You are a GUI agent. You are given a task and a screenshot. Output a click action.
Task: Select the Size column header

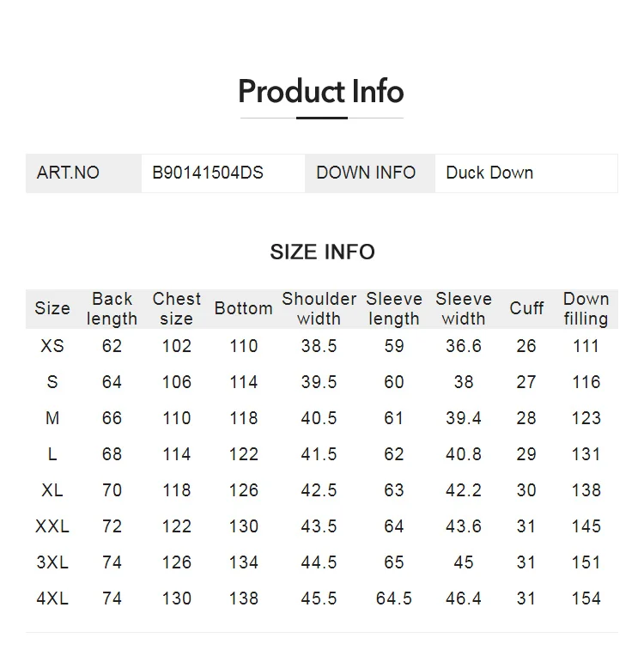pos(52,308)
